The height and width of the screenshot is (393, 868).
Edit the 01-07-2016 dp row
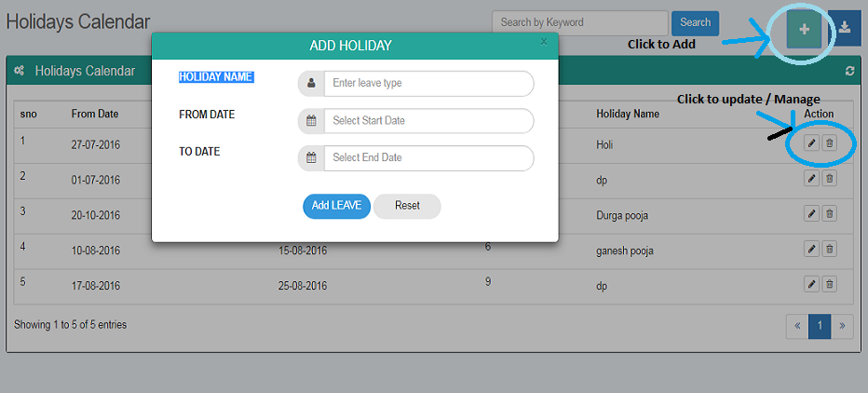[811, 178]
